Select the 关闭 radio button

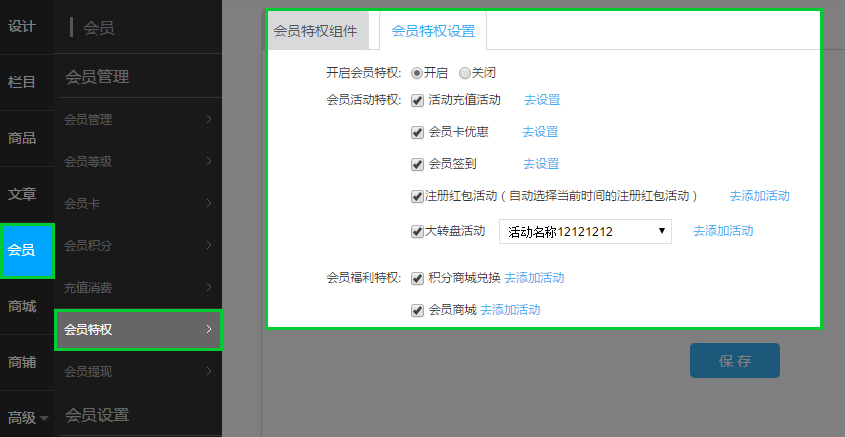tap(465, 73)
